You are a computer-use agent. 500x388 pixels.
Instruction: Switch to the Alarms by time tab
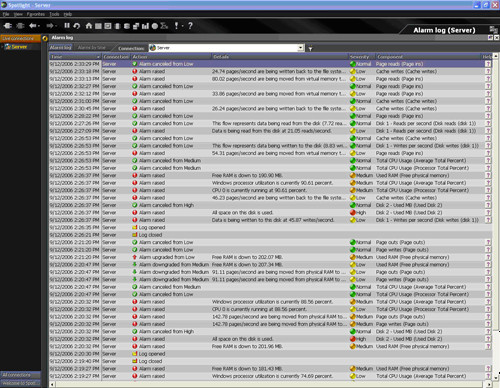[x=91, y=48]
